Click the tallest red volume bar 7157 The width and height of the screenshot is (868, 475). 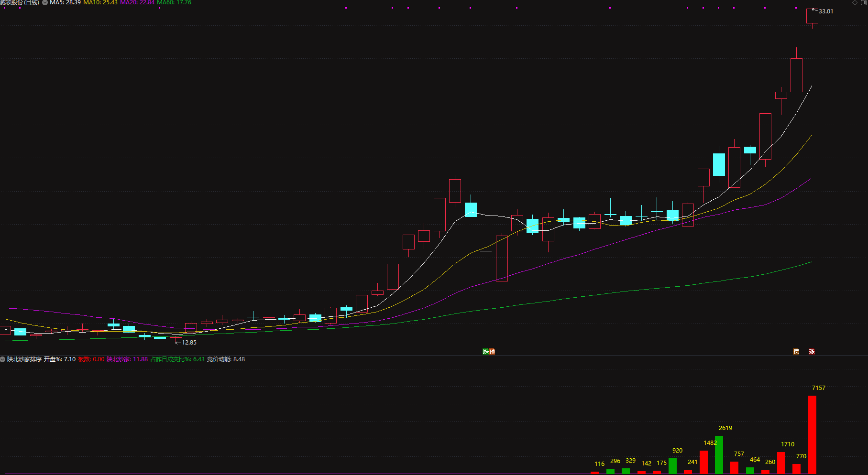812,434
